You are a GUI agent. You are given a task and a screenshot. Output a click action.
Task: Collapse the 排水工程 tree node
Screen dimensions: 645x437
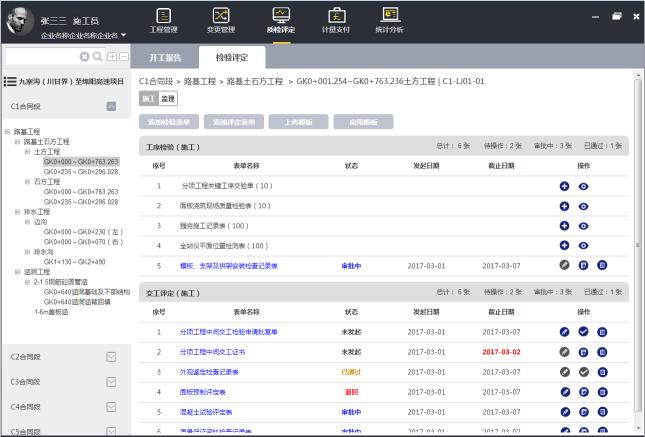[17, 212]
